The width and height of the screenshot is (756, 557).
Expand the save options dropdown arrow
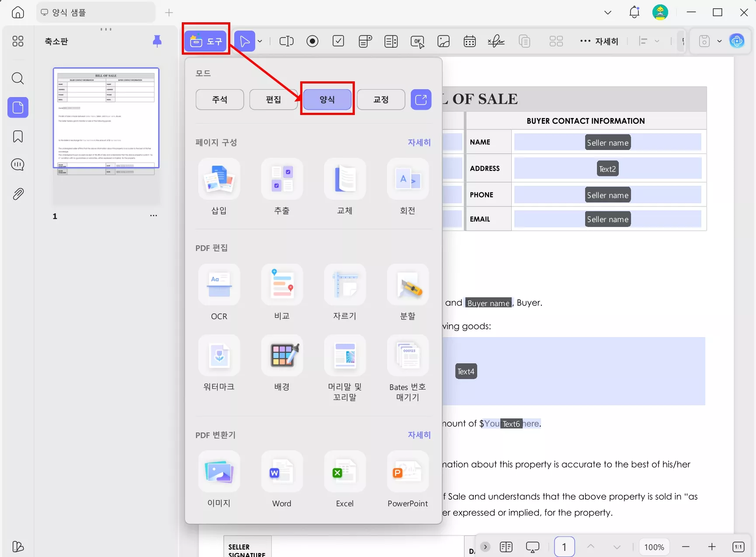click(719, 42)
